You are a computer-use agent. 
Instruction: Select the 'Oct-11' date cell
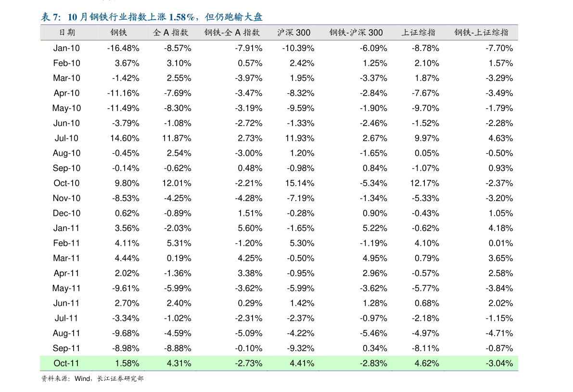[x=66, y=364]
